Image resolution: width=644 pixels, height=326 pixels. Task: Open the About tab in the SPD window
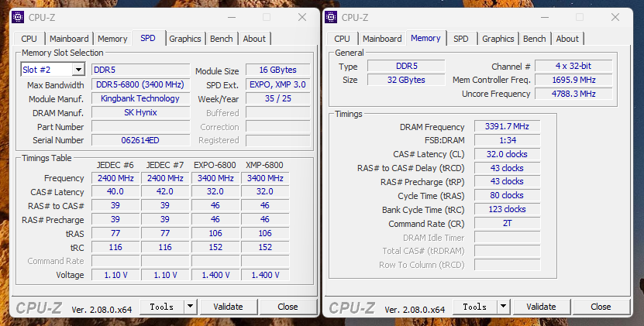pos(254,39)
